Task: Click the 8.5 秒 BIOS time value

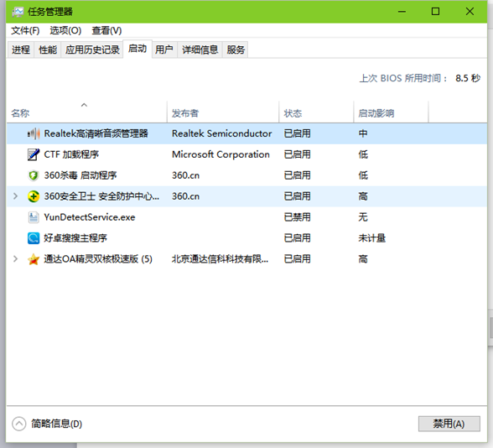Action: (x=468, y=78)
